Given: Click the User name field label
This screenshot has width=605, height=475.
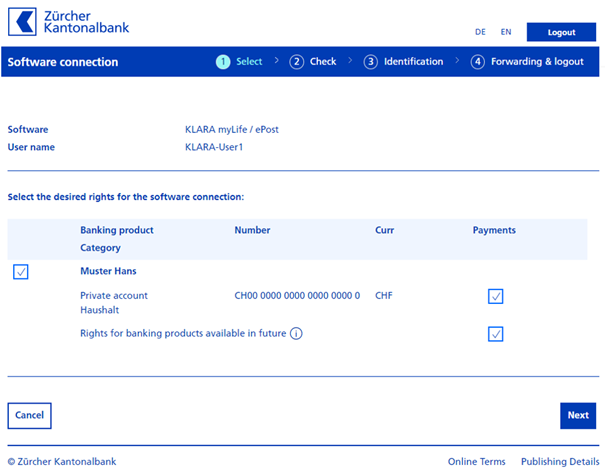Looking at the screenshot, I should [31, 147].
